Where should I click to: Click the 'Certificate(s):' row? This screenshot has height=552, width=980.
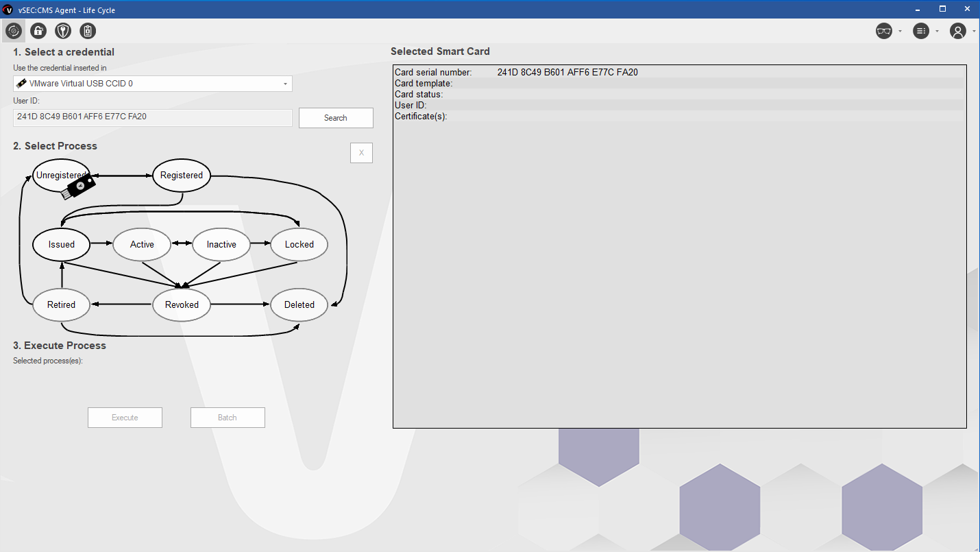[679, 116]
